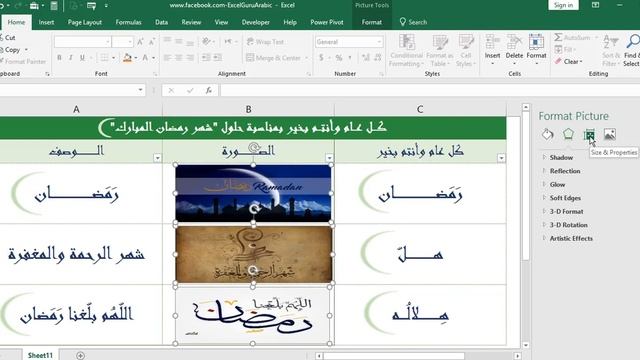Click the accounting dollar format icon

point(321,58)
